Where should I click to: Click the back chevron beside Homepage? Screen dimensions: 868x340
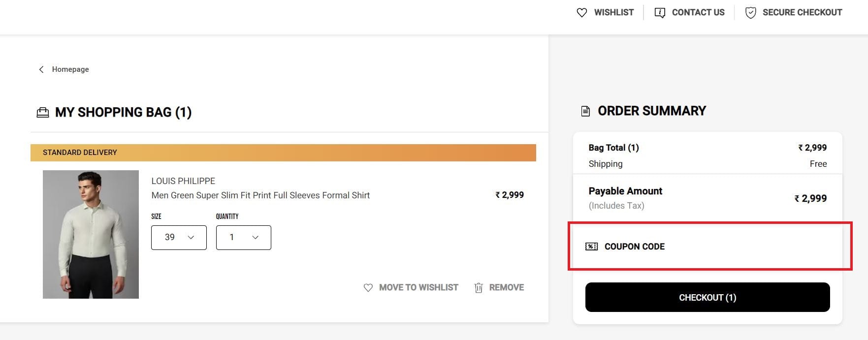point(41,69)
